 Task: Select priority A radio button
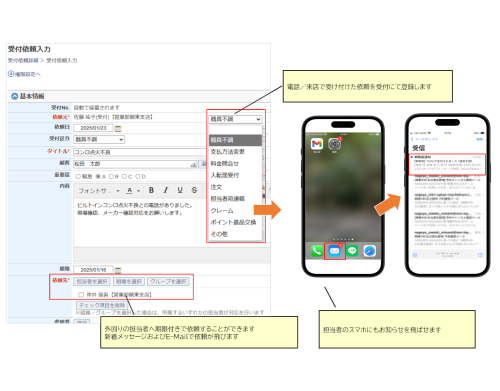click(x=98, y=176)
